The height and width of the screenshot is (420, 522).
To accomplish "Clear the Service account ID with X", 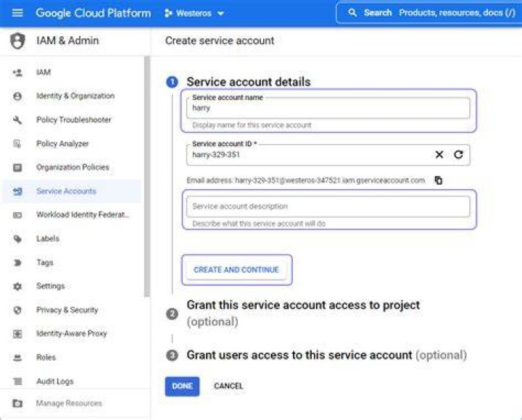I will [439, 155].
